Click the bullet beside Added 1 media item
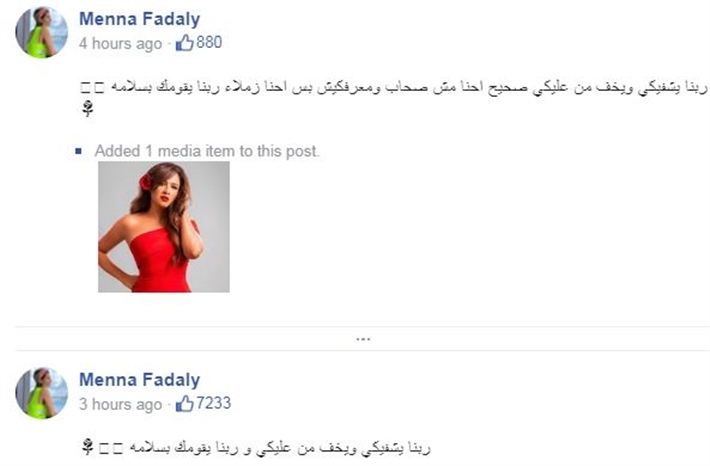Image resolution: width=710 pixels, height=466 pixels. pos(78,151)
